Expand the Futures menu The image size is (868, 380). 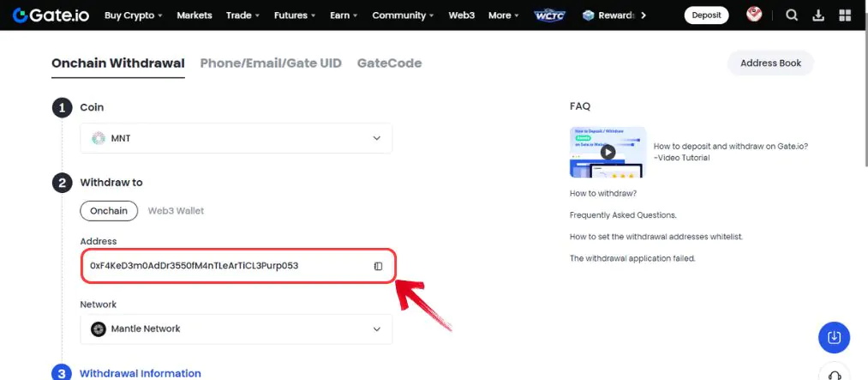pos(295,15)
